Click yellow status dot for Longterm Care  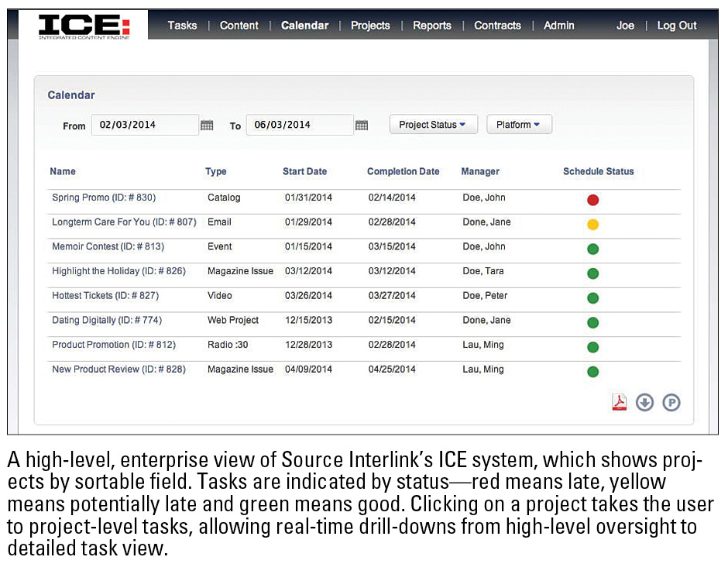[592, 225]
